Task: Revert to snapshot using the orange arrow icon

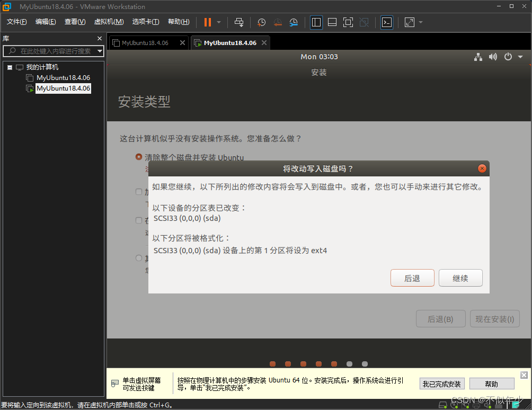Action: [x=278, y=22]
